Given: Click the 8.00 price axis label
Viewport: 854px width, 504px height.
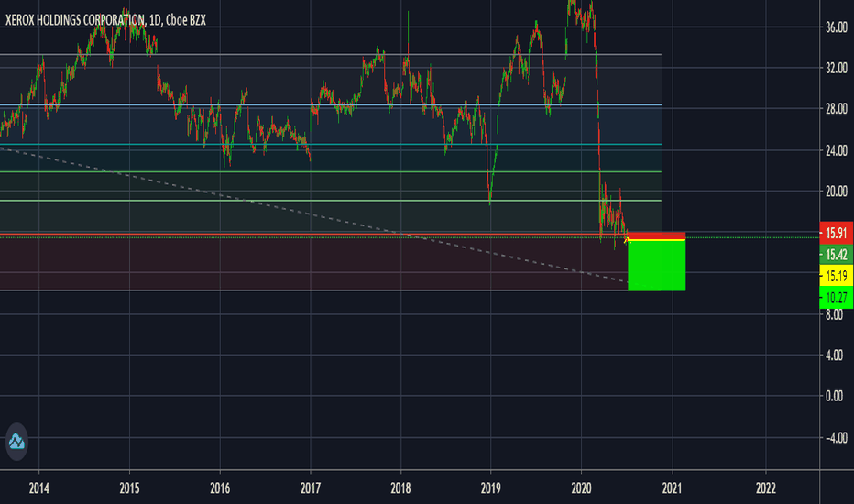Looking at the screenshot, I should pyautogui.click(x=834, y=315).
